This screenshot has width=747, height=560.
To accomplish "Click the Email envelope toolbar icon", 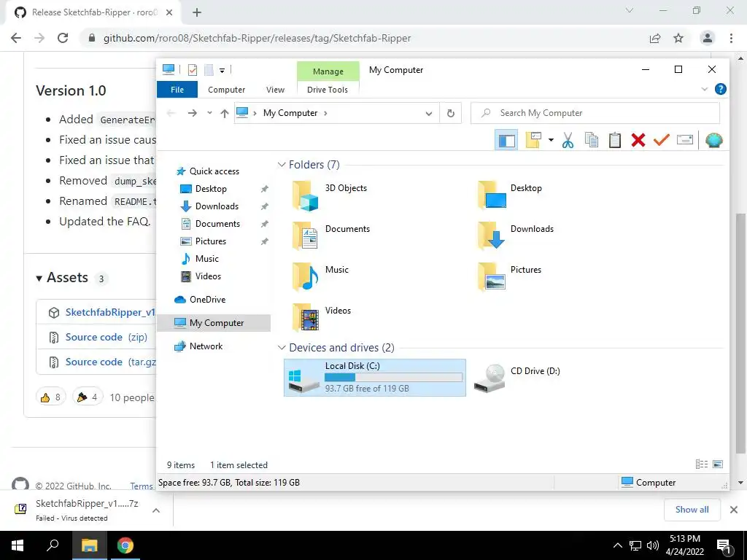I will (x=684, y=141).
